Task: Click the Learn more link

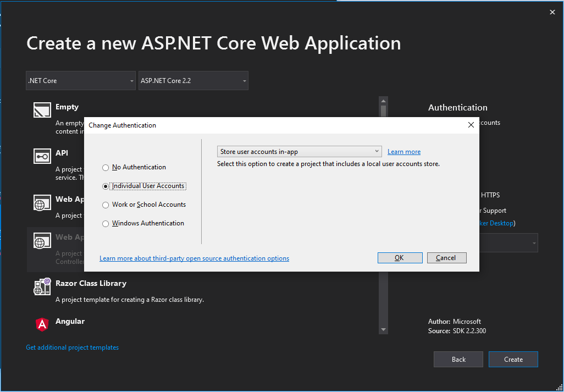Action: (404, 152)
